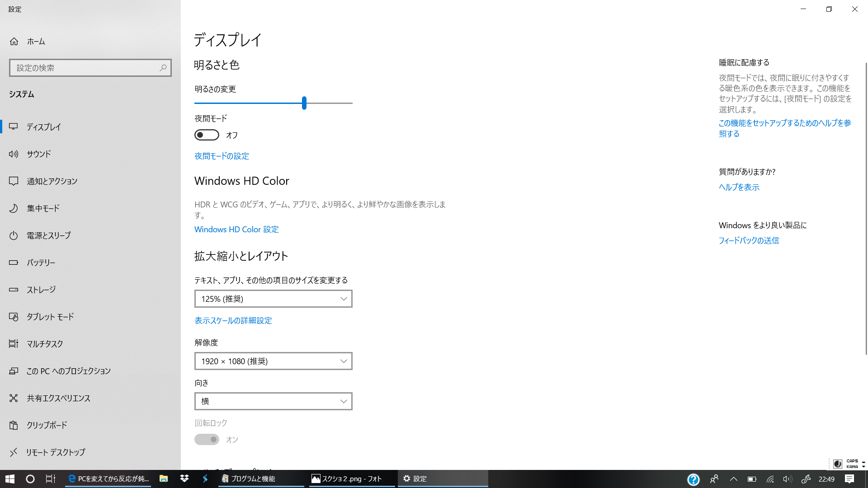Open the 1920 × 1080 resolution dropdown
This screenshot has height=488, width=868.
point(273,361)
